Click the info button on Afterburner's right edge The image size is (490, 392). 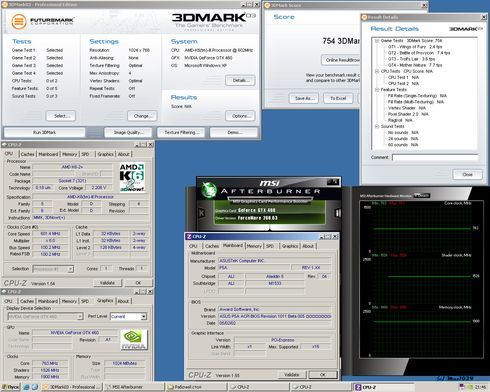(338, 213)
